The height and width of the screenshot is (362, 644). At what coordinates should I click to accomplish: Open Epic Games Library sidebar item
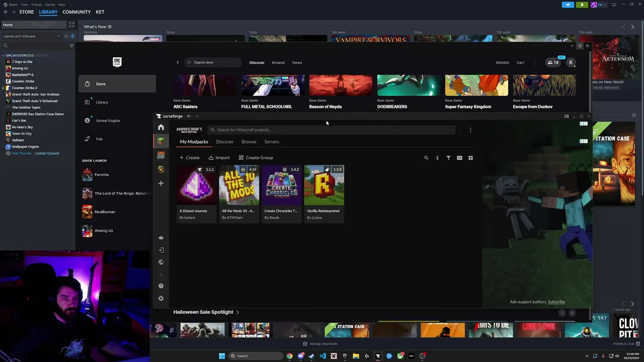[117, 102]
